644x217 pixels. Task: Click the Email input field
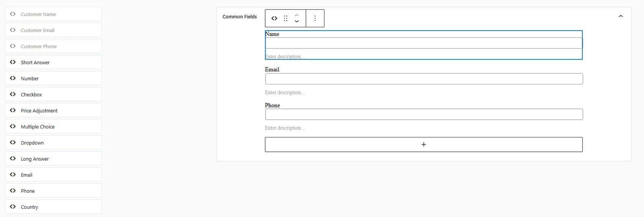coord(424,79)
